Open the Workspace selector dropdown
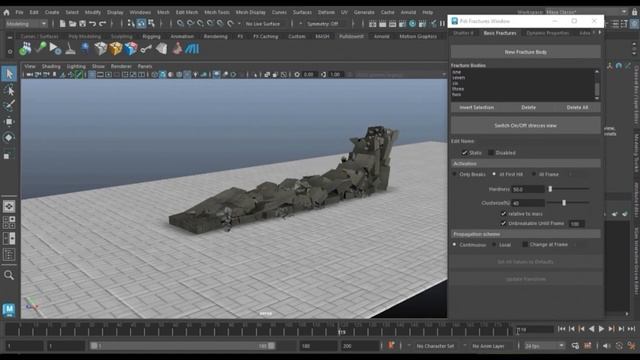 (x=586, y=12)
